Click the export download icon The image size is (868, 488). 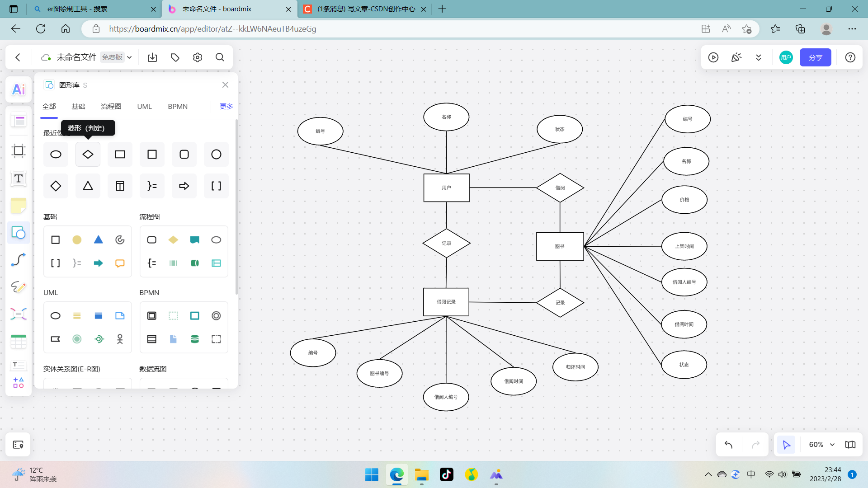tap(152, 57)
